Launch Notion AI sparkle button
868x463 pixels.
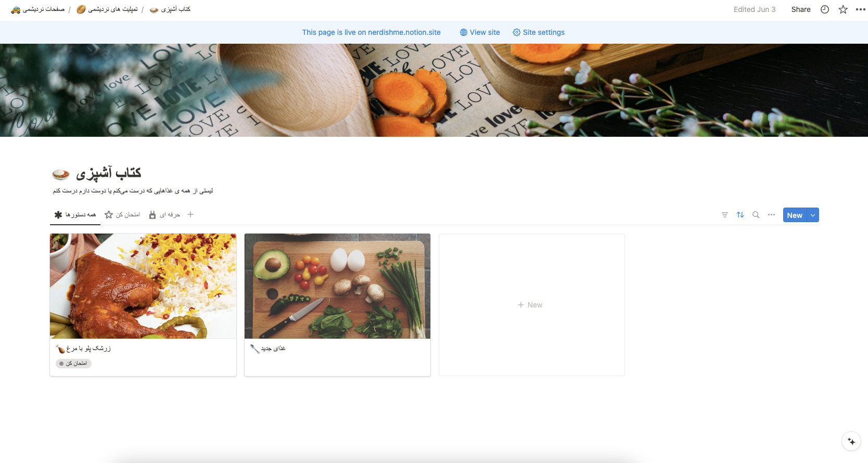click(x=851, y=442)
